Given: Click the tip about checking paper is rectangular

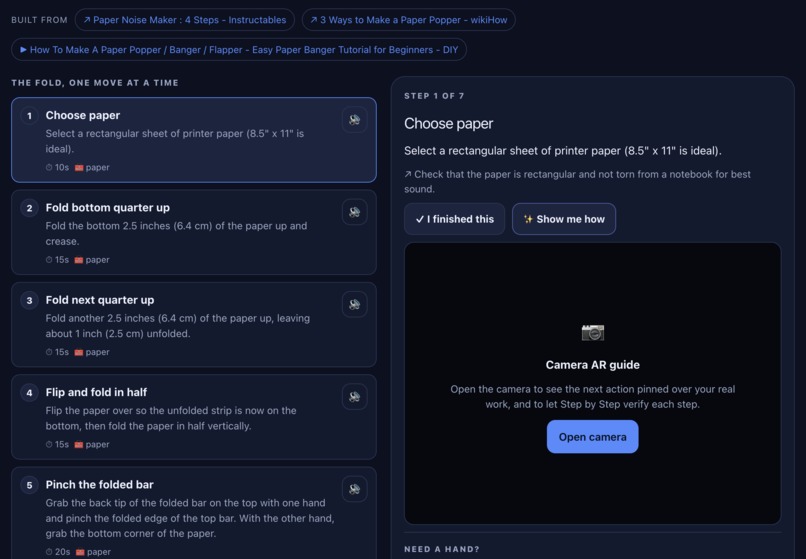Looking at the screenshot, I should point(577,182).
